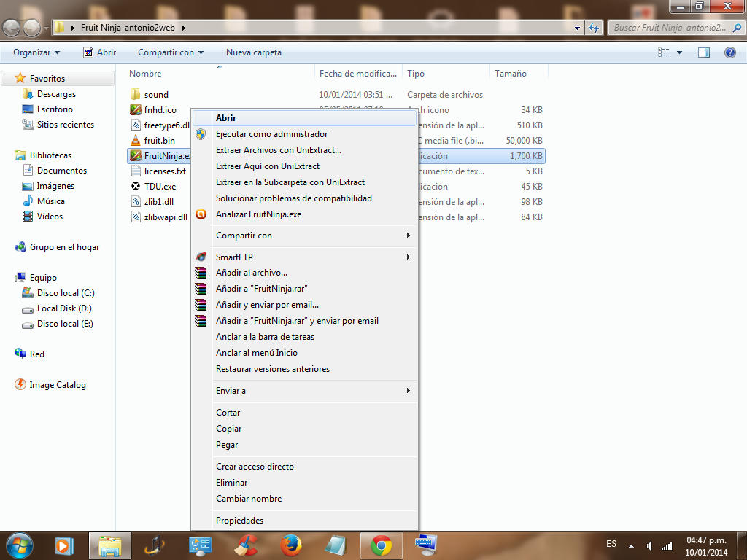This screenshot has height=560, width=747.
Task: Choose Propiedades from the context menu
Action: tap(239, 521)
